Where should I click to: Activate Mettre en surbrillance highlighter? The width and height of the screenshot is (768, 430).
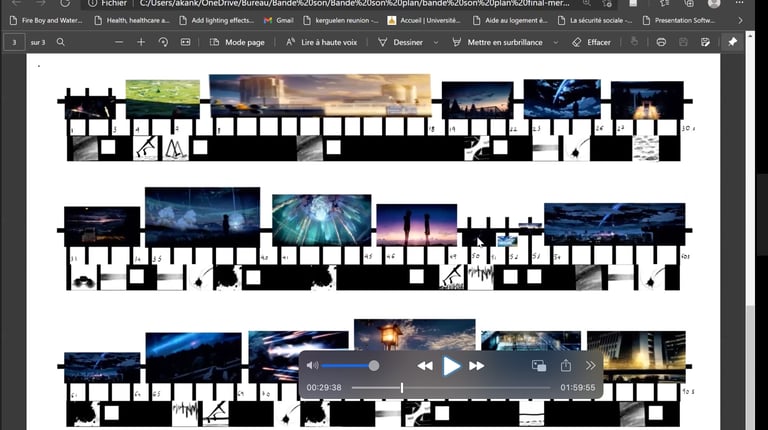(x=497, y=42)
